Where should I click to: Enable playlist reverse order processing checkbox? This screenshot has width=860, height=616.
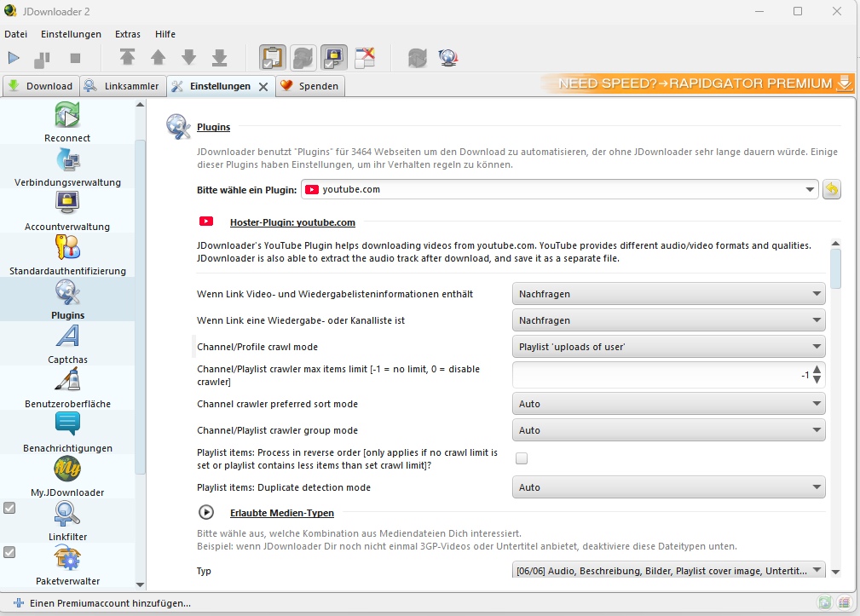point(522,458)
